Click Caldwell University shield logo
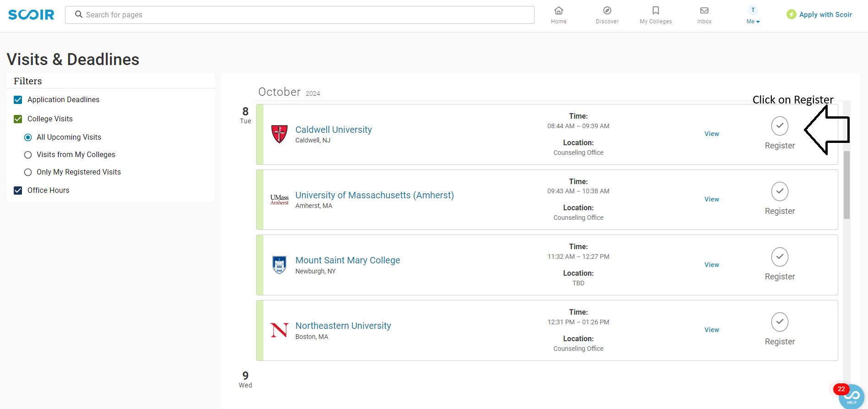Screen dimensions: 868x409 tap(279, 134)
